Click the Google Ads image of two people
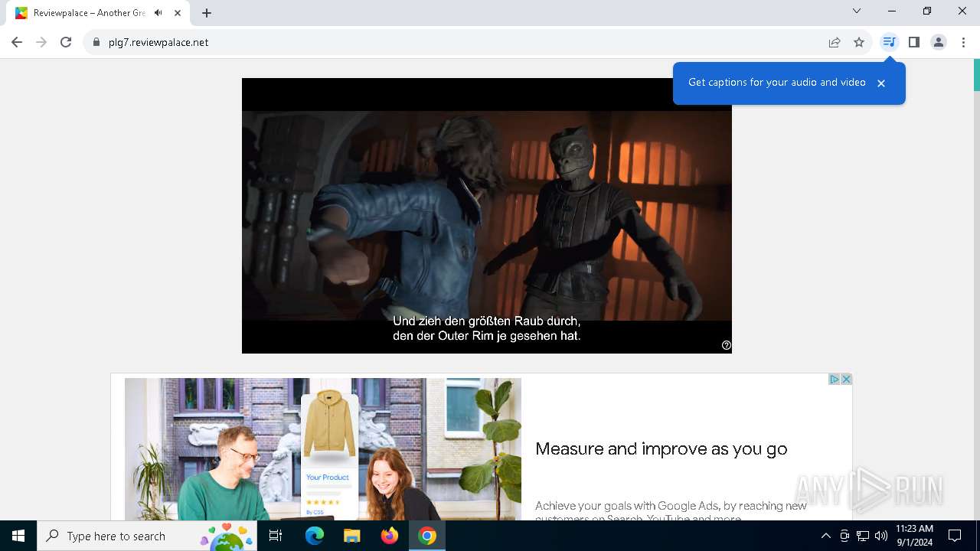Image resolution: width=980 pixels, height=551 pixels. pos(323,449)
